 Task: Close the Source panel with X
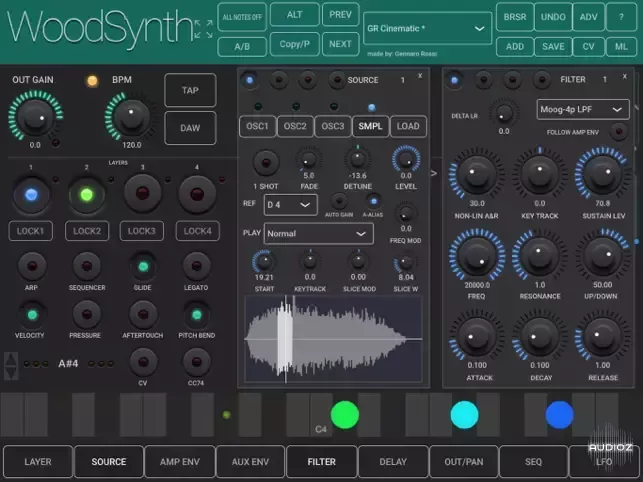[420, 76]
